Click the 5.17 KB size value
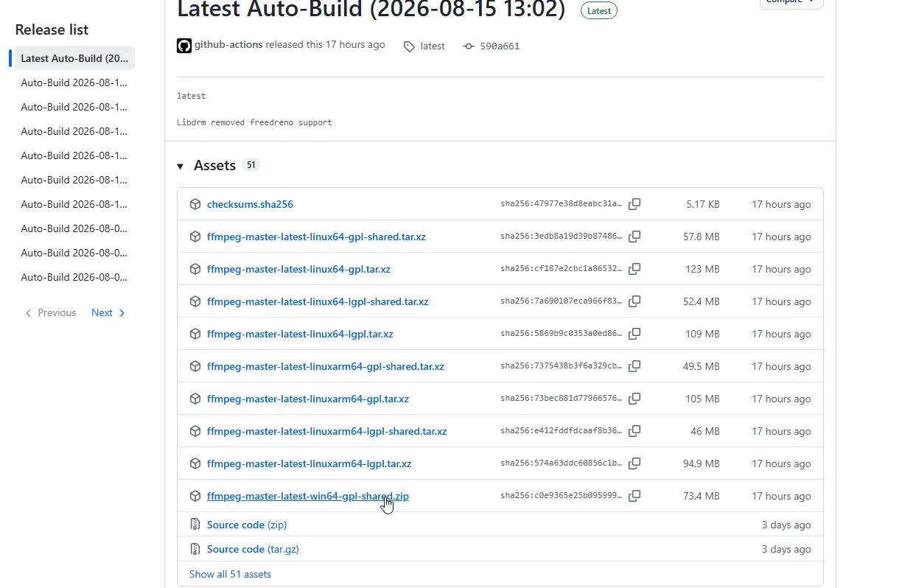Viewport: 902px width, 588px height. pyautogui.click(x=702, y=204)
